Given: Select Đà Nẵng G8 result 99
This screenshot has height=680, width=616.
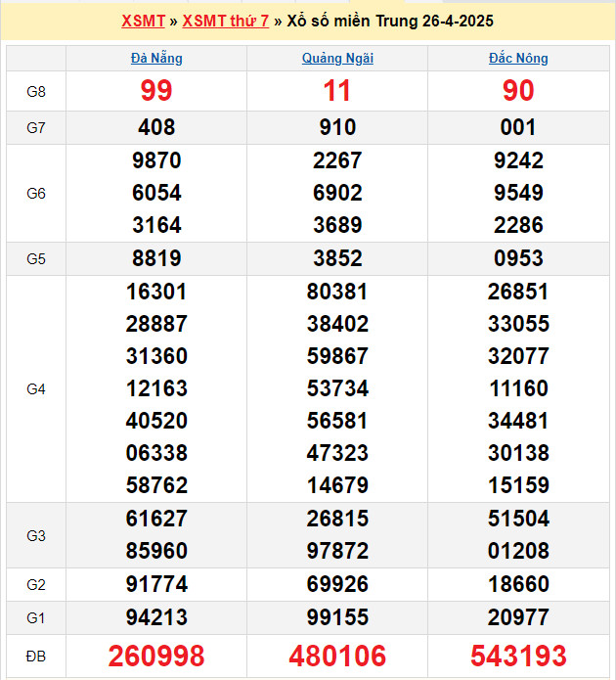Looking at the screenshot, I should click(x=156, y=91).
